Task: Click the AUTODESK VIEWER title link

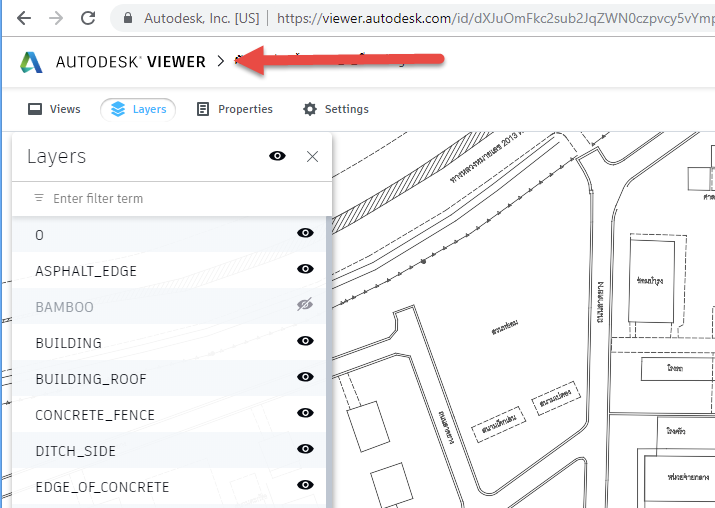Action: [x=130, y=62]
